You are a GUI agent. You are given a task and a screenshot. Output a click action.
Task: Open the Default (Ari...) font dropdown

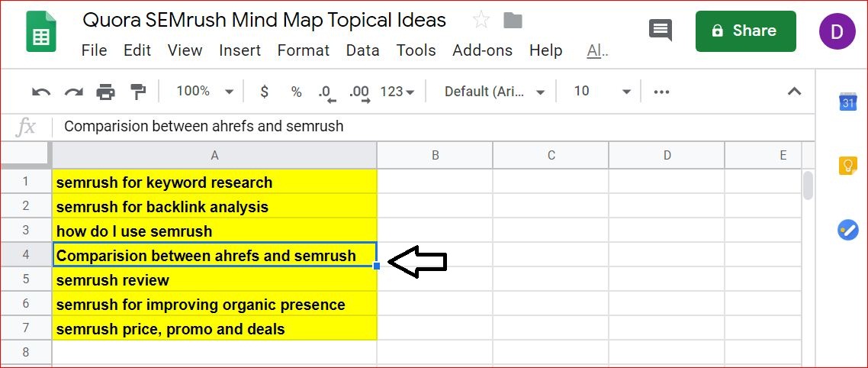(494, 92)
